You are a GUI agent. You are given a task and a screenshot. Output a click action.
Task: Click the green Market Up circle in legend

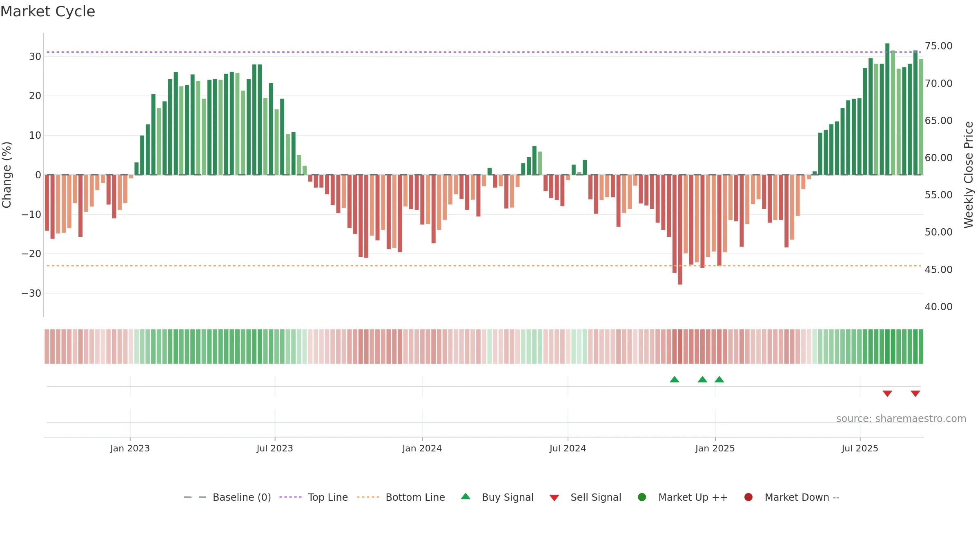click(x=642, y=497)
